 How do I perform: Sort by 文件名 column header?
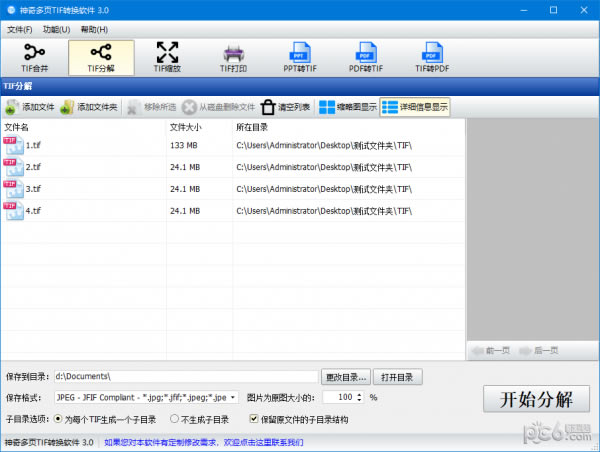(x=83, y=127)
